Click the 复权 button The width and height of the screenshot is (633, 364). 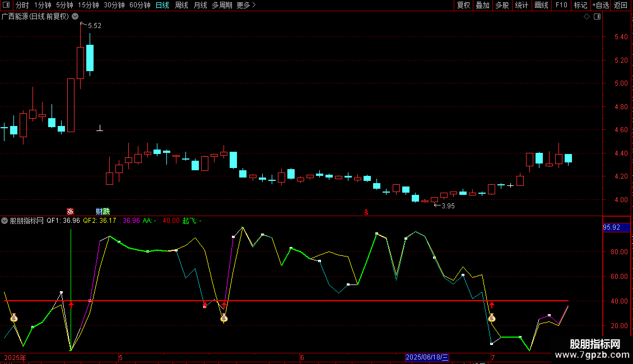click(463, 5)
